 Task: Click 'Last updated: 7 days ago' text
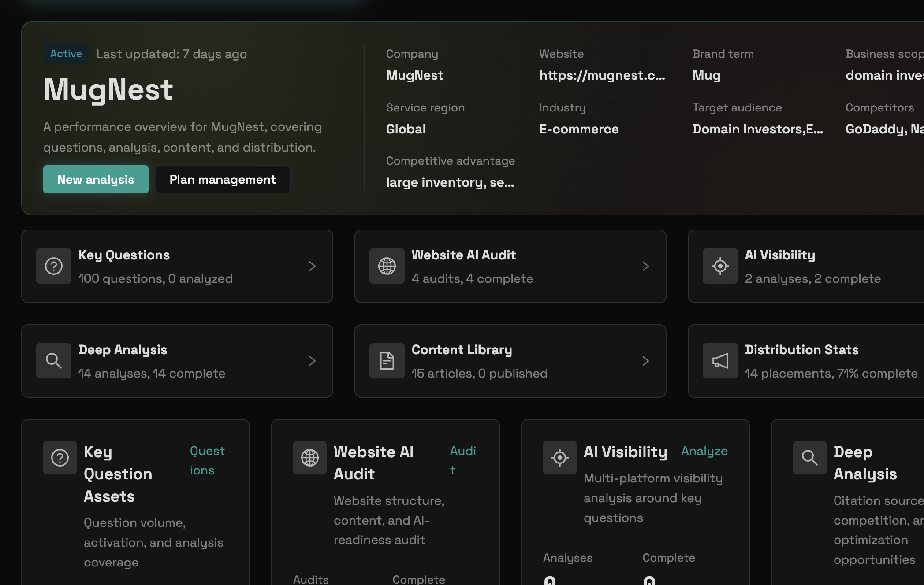point(171,54)
